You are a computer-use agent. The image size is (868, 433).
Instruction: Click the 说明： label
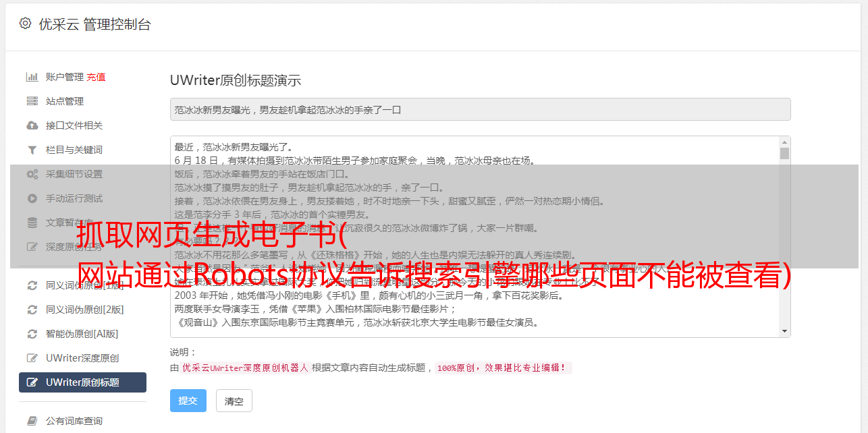(183, 352)
